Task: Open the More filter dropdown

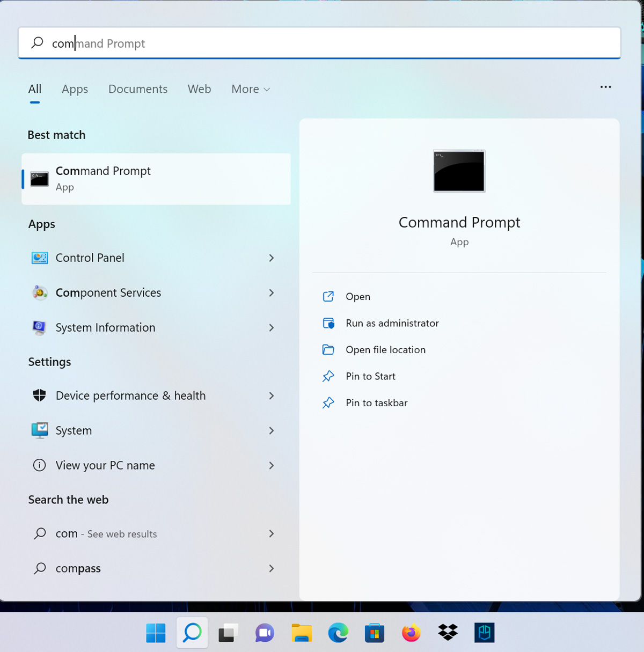Action: (251, 89)
